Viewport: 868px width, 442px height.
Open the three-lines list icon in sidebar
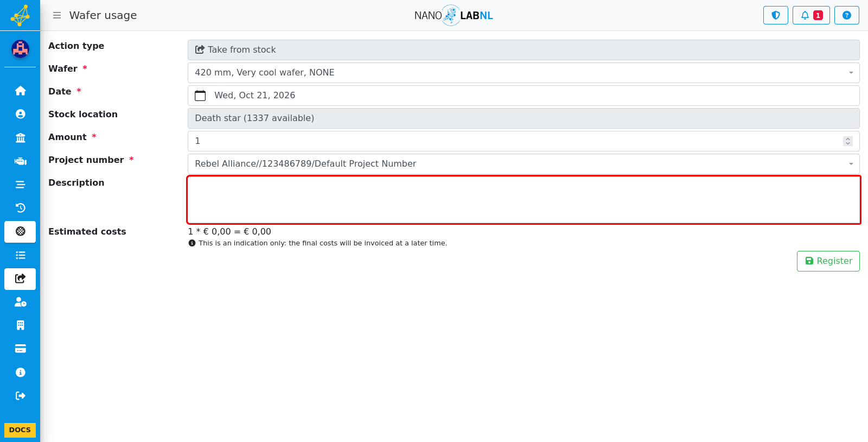point(20,185)
